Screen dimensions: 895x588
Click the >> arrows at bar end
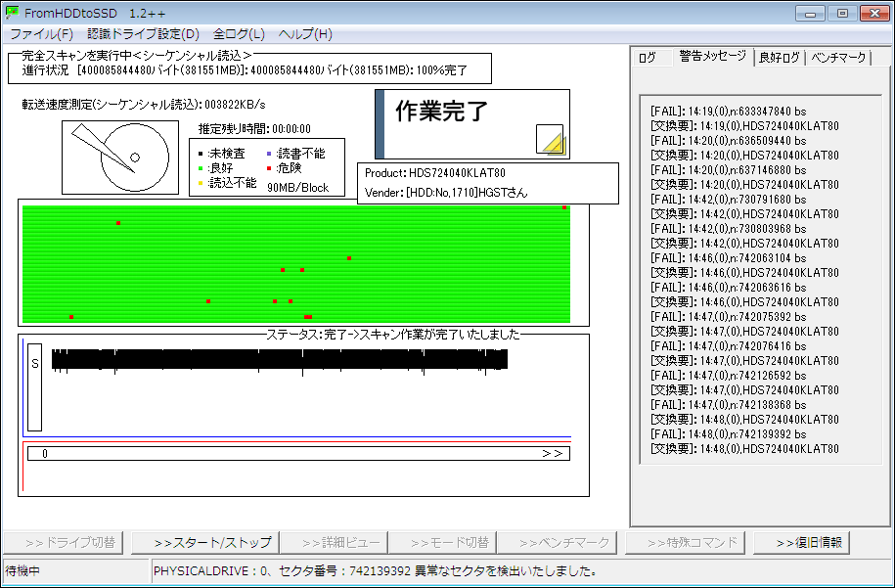[552, 453]
